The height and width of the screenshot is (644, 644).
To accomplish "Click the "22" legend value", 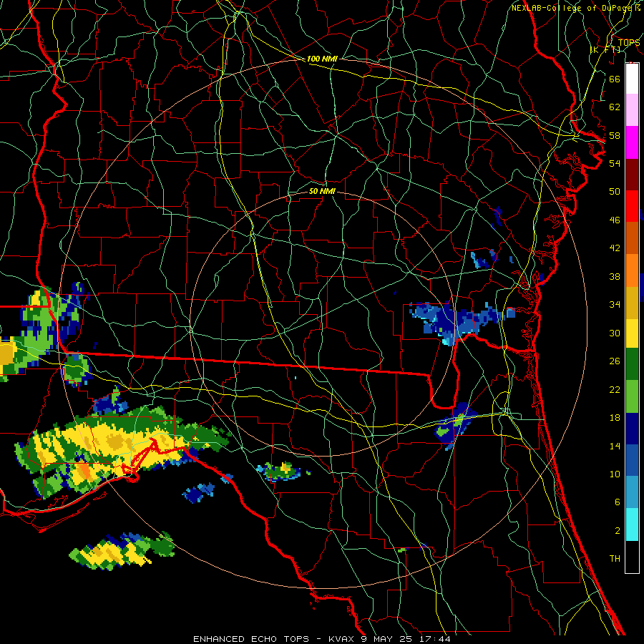I will pyautogui.click(x=615, y=390).
